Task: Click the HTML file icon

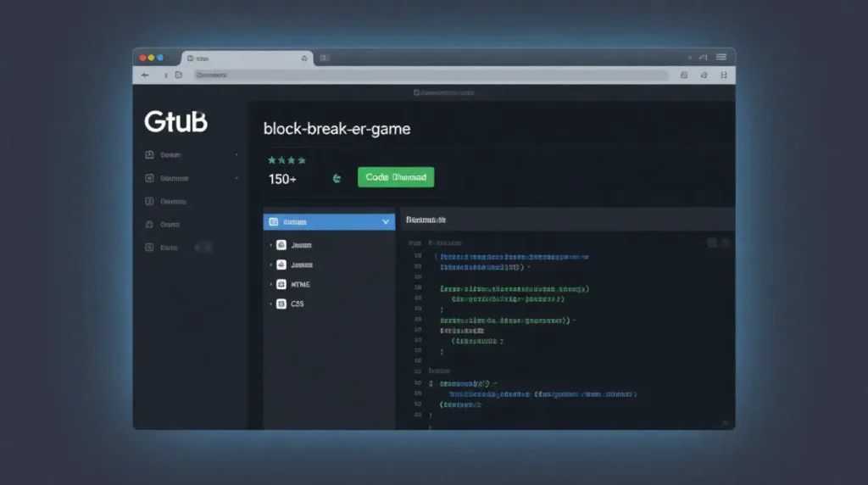Action: point(281,285)
